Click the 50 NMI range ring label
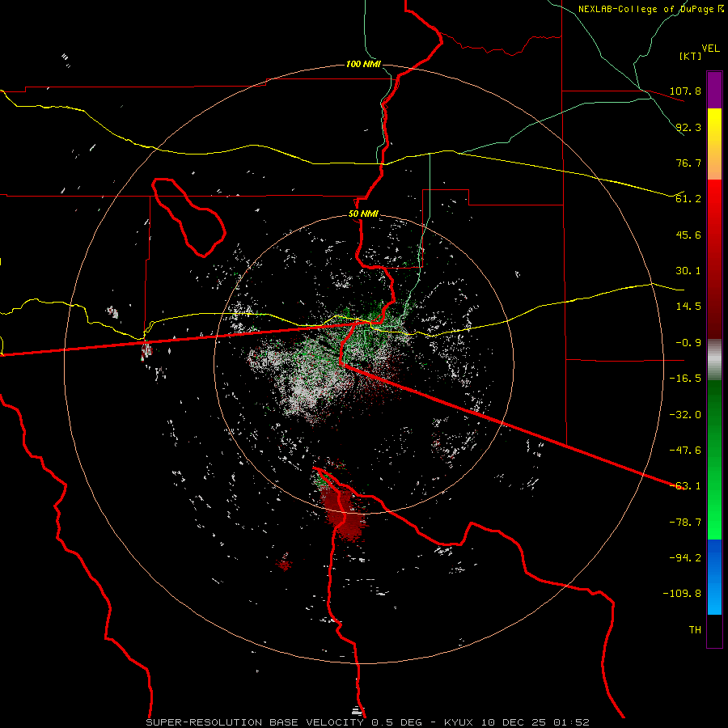 point(363,214)
